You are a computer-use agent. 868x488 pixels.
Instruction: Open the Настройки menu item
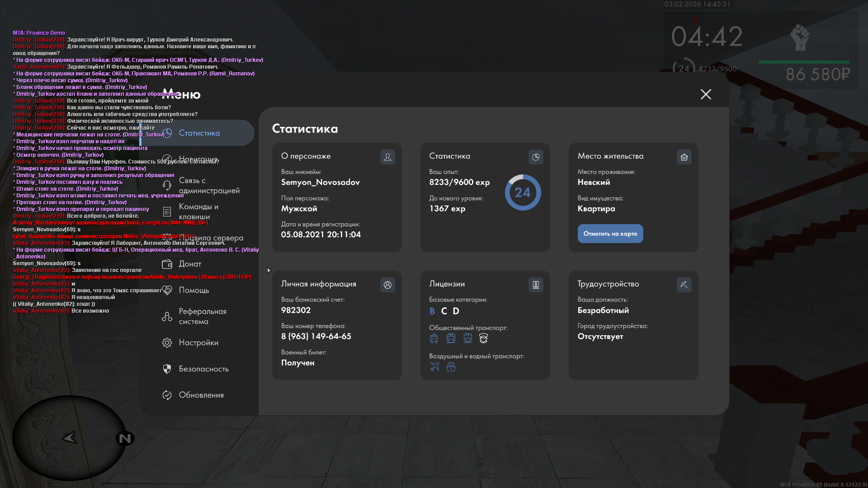[198, 343]
